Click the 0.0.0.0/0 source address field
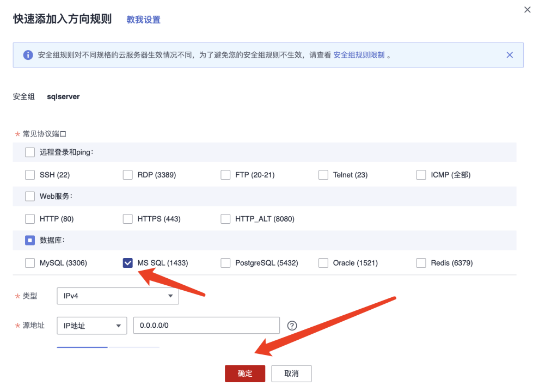This screenshot has height=392, width=533. pyautogui.click(x=206, y=326)
